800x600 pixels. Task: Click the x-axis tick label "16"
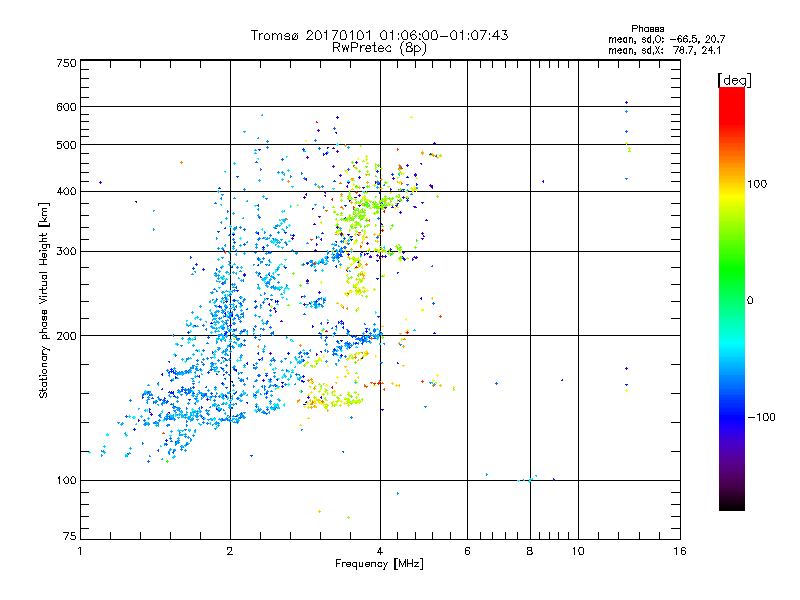(680, 551)
